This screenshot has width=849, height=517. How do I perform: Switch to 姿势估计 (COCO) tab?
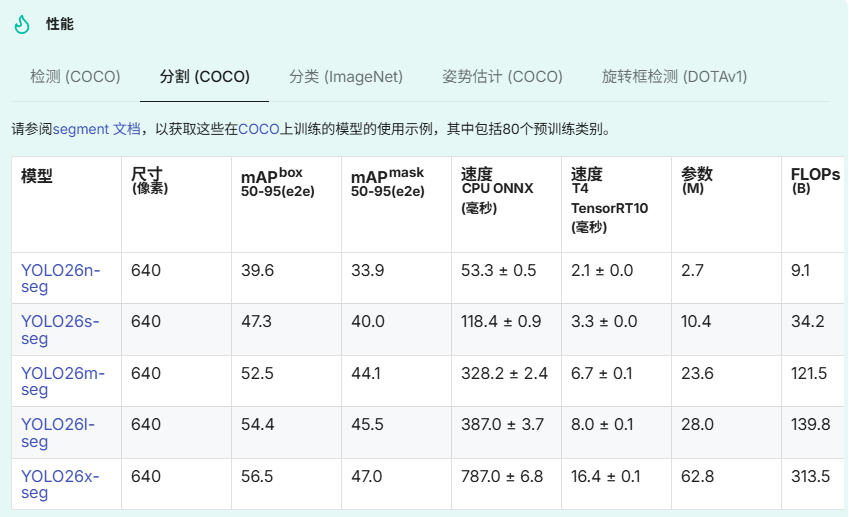tap(502, 77)
